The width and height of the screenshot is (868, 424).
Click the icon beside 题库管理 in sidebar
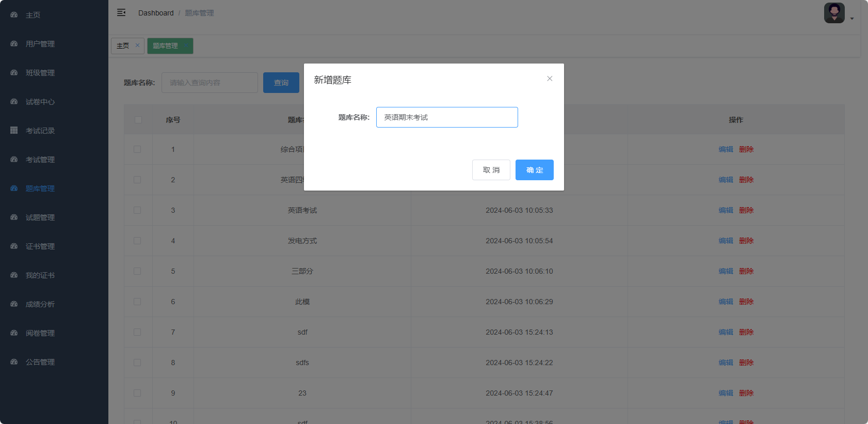(14, 189)
